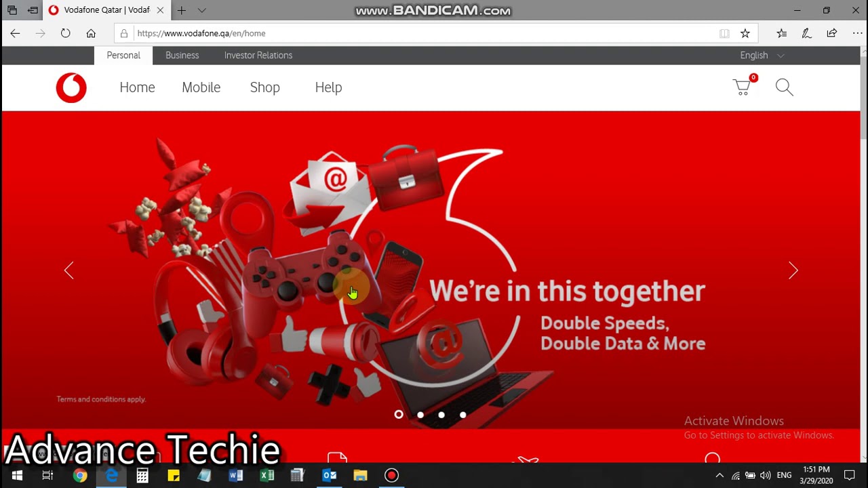
Task: Open the site search magnifier
Action: (x=784, y=87)
